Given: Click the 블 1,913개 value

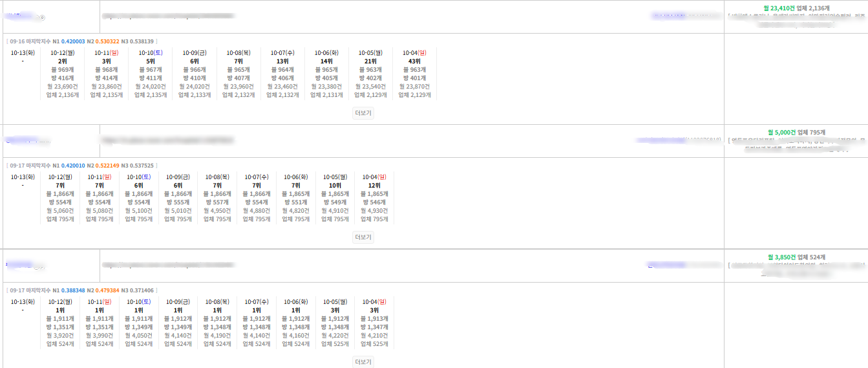Looking at the screenshot, I should (x=374, y=319).
